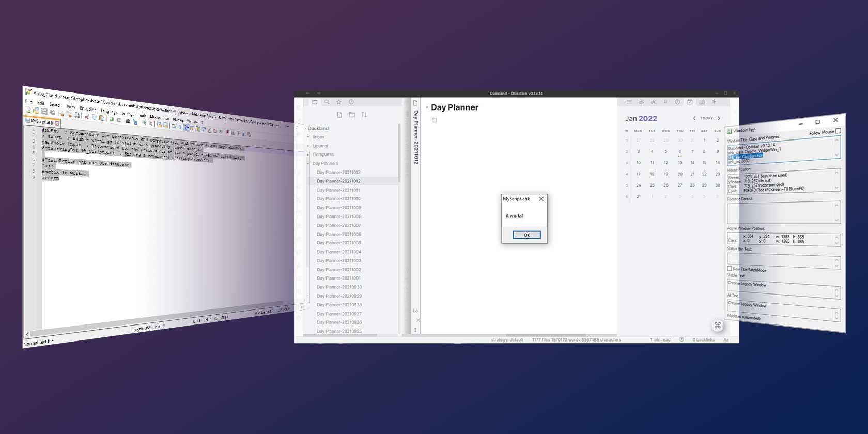Open the Notepad++ Language menu

[109, 112]
